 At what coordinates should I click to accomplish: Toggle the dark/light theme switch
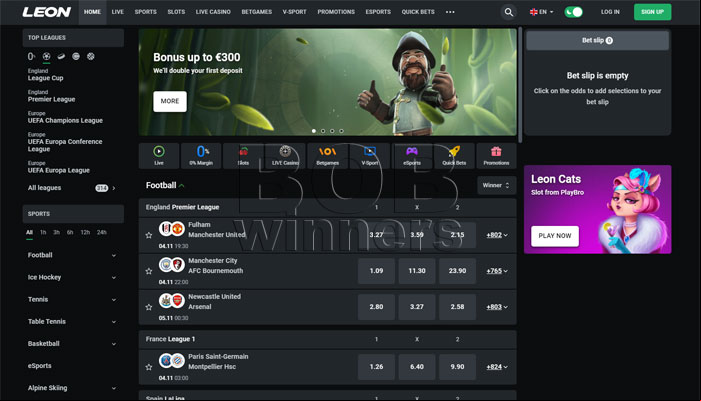[574, 12]
